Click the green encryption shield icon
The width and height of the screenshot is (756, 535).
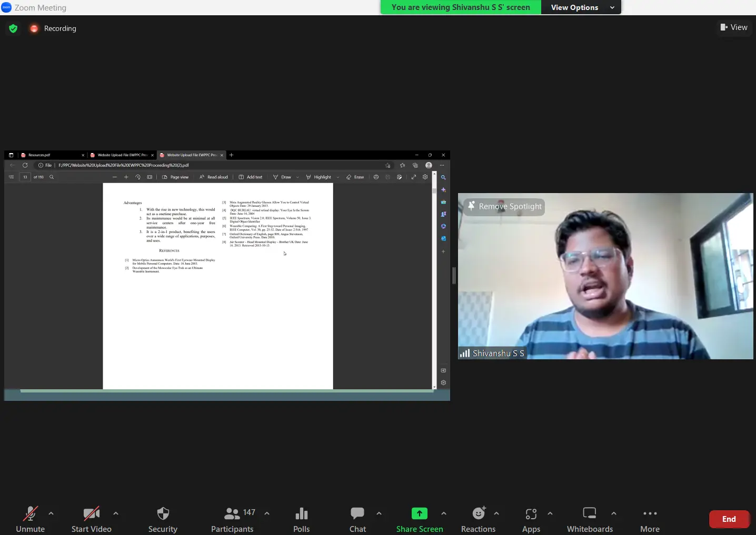[x=13, y=28]
